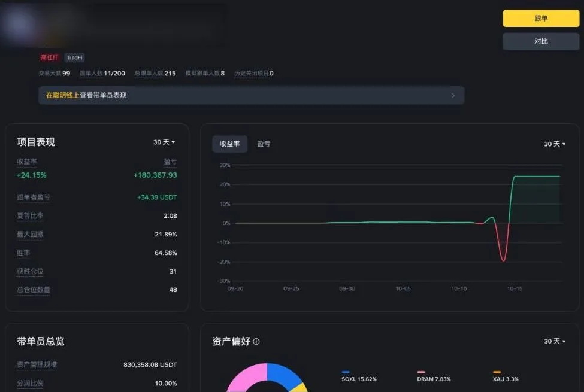584x392 pixels.
Task: Click the 总跟单人数 label in the stats row
Action: coord(149,74)
